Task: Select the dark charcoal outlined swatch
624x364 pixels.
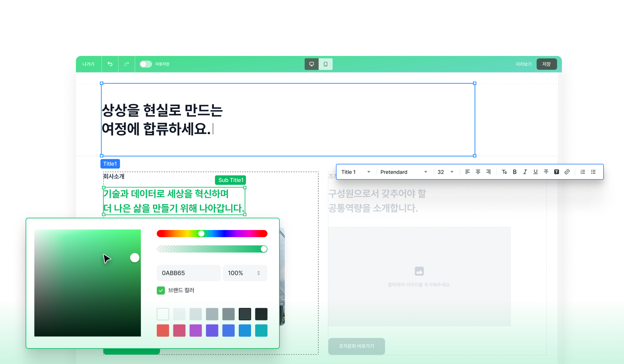Action: 245,314
